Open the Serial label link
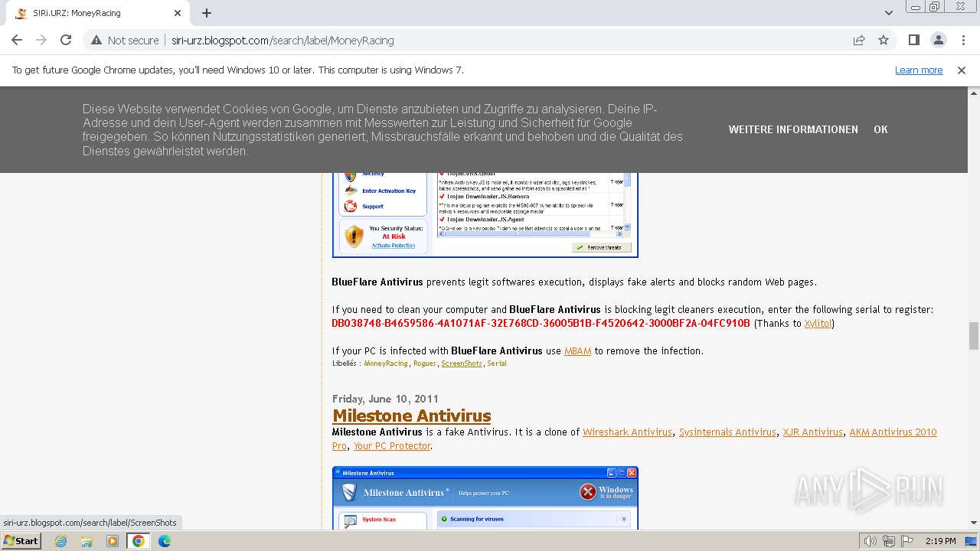 tap(497, 364)
